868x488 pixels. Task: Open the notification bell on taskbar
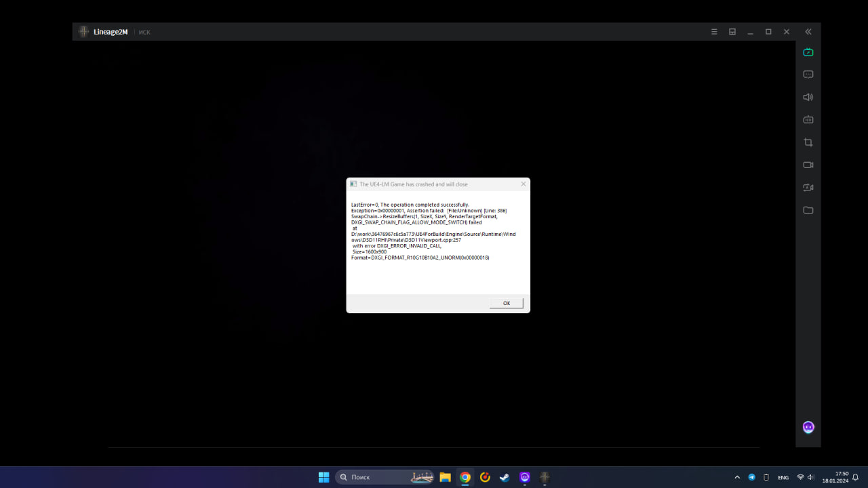pos(856,477)
